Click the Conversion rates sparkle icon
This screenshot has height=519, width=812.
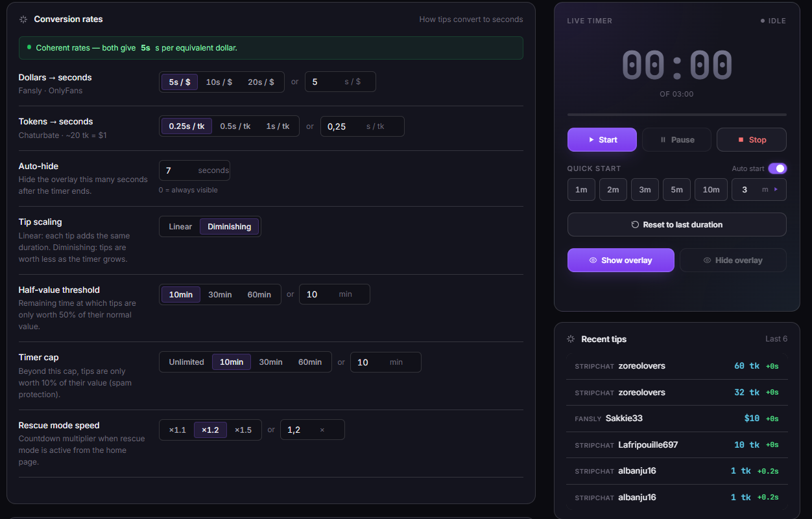point(23,19)
